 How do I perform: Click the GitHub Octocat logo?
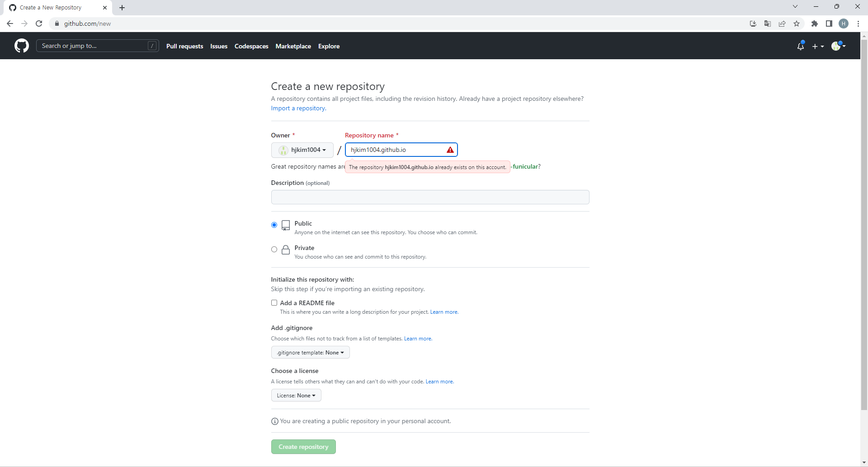(22, 46)
